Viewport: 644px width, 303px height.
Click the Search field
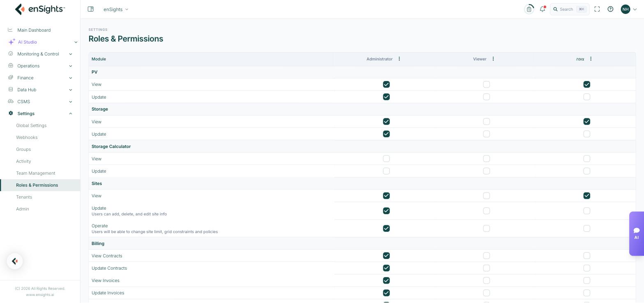570,9
